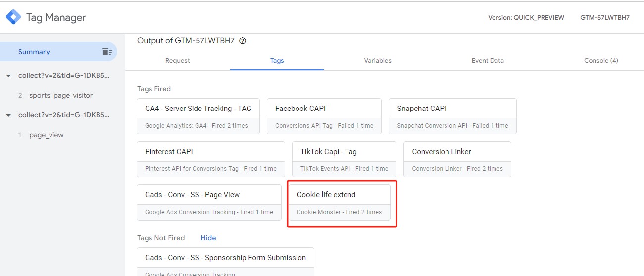Open the Facebook CAPI tag card
644x276 pixels.
click(324, 116)
